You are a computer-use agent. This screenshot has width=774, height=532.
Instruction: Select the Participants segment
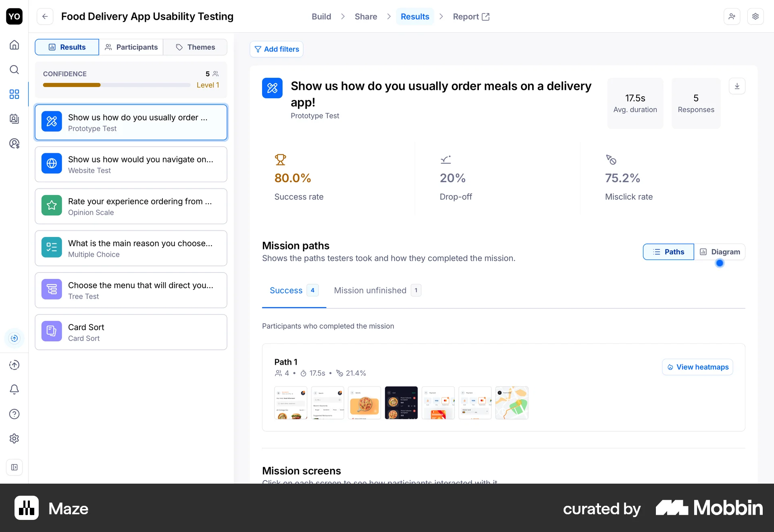click(x=131, y=47)
